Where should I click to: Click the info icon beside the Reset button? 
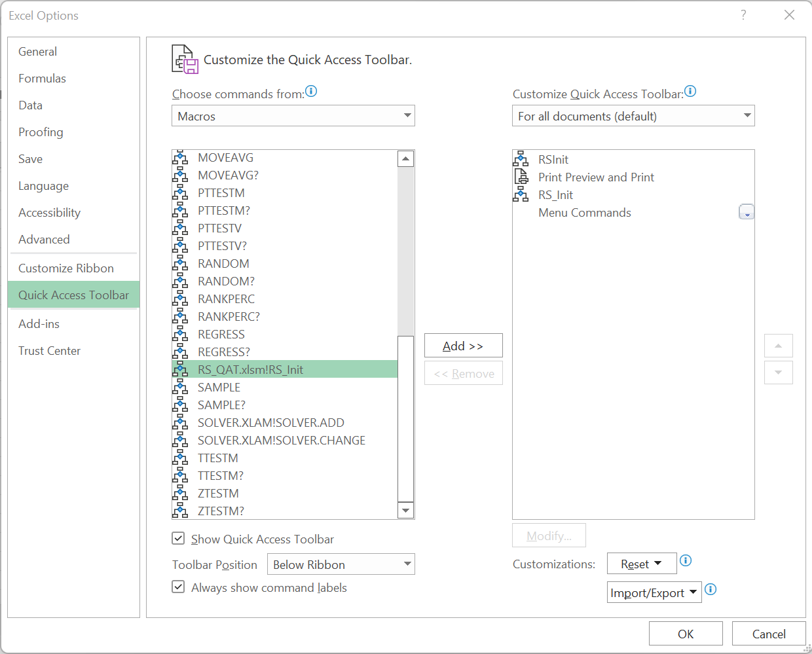686,560
